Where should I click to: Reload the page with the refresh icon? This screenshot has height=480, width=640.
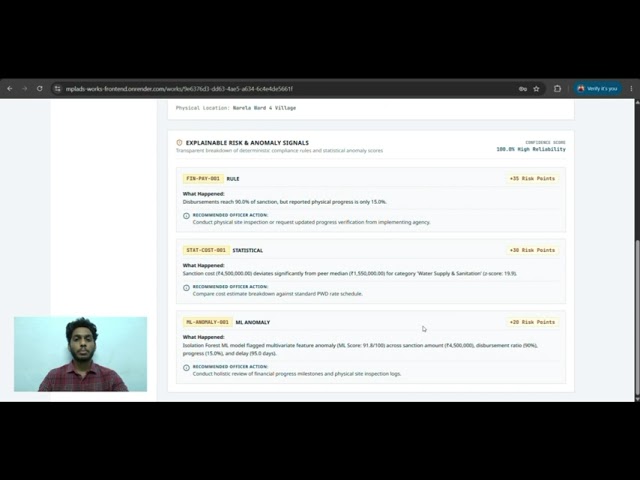(40, 89)
